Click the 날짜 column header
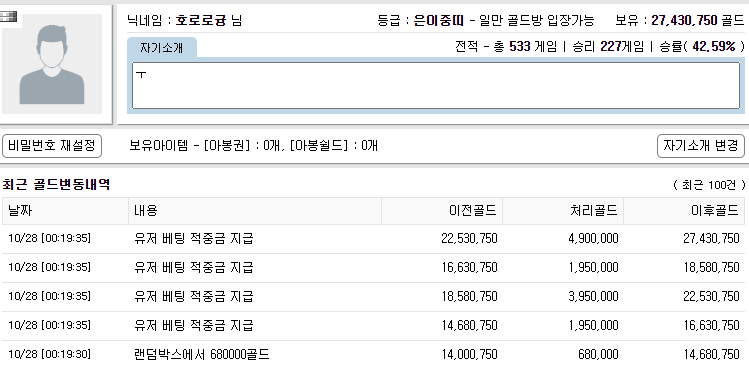 pos(65,211)
